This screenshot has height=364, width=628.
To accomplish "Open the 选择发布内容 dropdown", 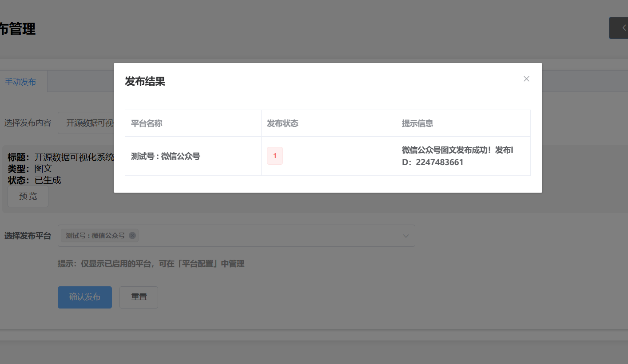I will click(x=87, y=123).
